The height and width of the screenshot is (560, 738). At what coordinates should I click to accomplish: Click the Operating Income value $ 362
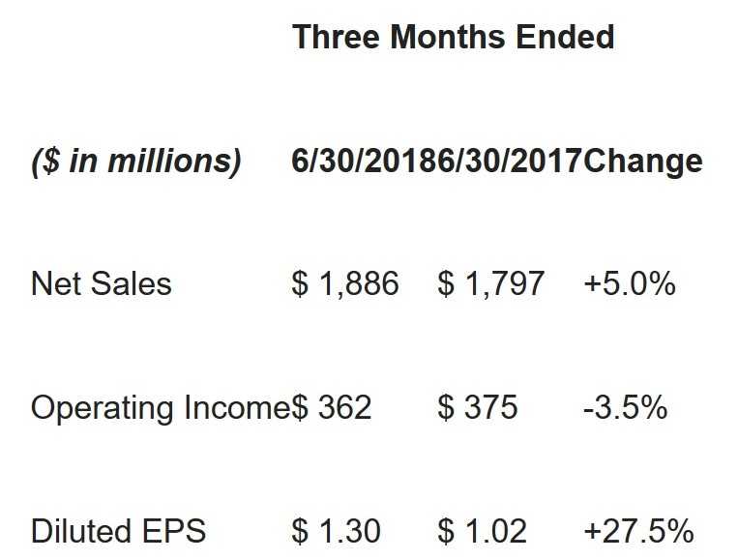coord(332,408)
